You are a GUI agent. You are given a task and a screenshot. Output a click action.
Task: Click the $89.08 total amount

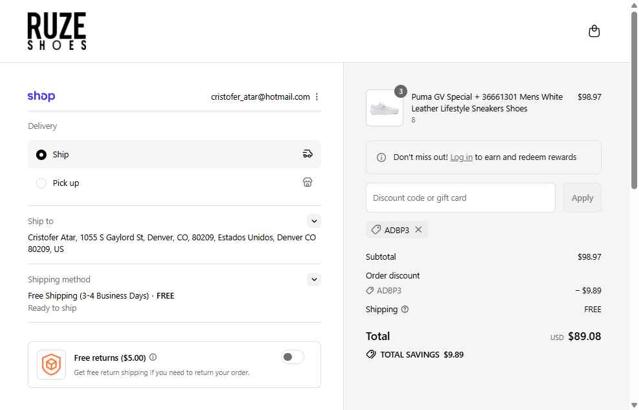pyautogui.click(x=584, y=337)
